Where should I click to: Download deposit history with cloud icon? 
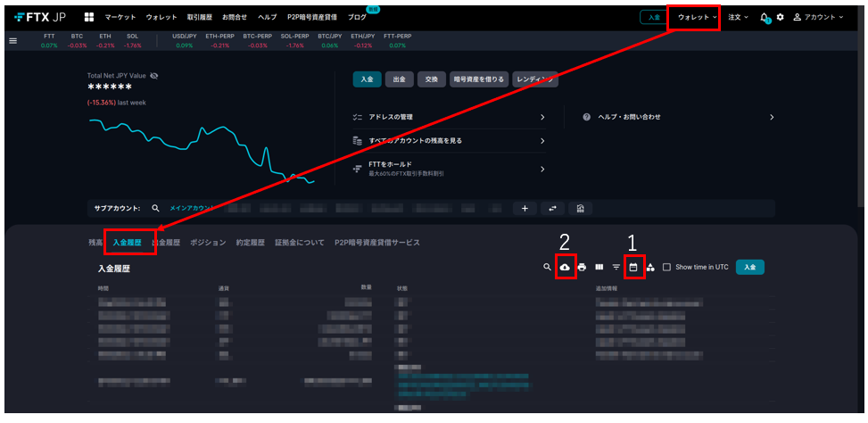pyautogui.click(x=565, y=267)
